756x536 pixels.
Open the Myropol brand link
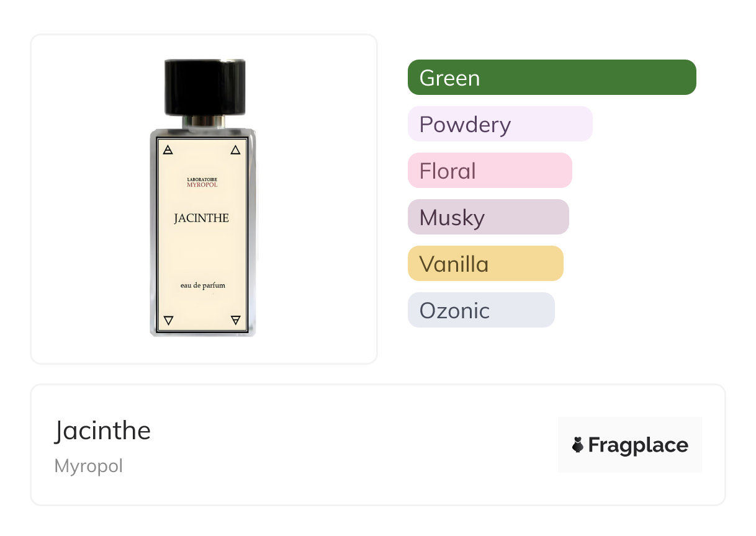[89, 466]
